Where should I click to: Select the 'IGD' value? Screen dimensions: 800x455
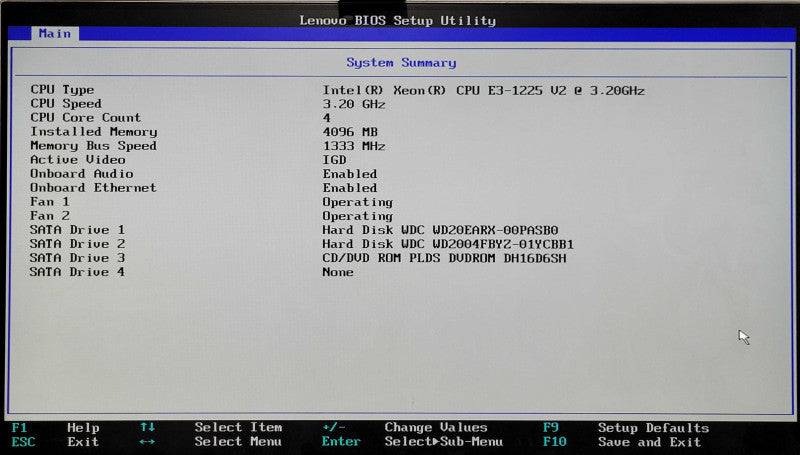coord(334,160)
